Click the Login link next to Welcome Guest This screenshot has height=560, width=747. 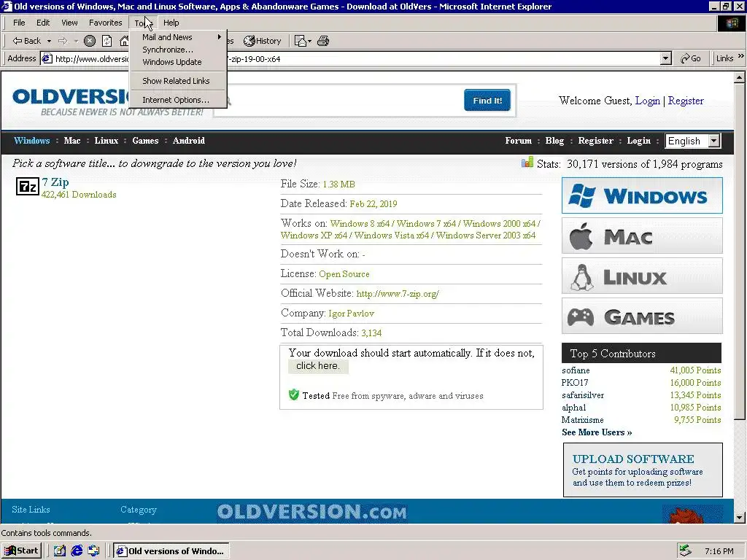[648, 101]
